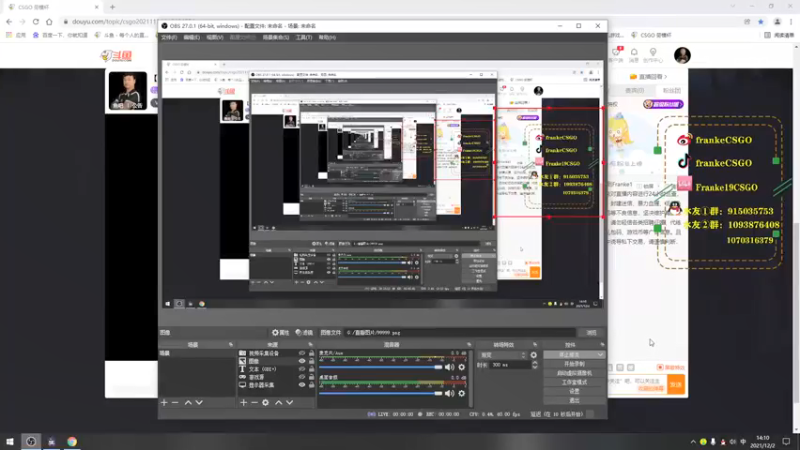Screen dimensions: 800x450
Task: Open OBS Tools menu
Action: (304, 37)
